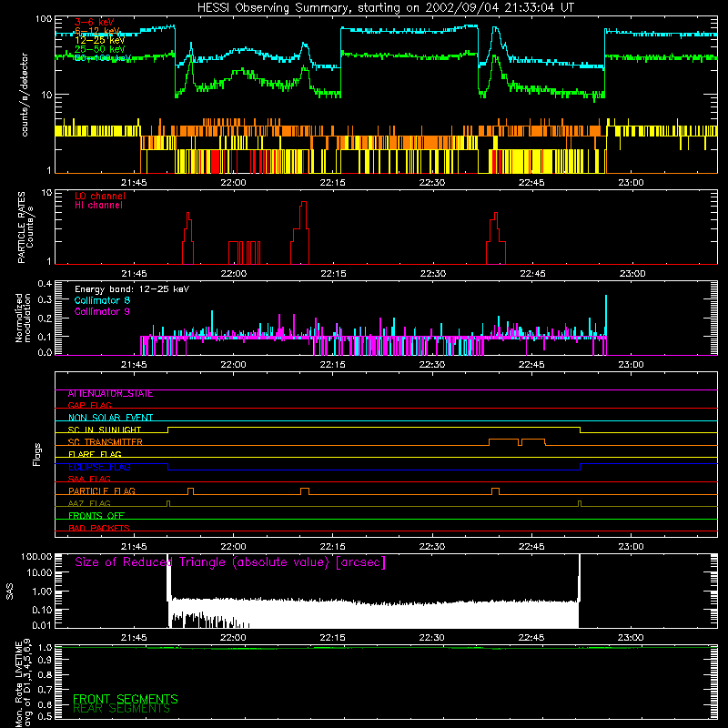This screenshot has height=728, width=728.
Task: Click the 100 tick on the counts axis
Action: (x=43, y=19)
